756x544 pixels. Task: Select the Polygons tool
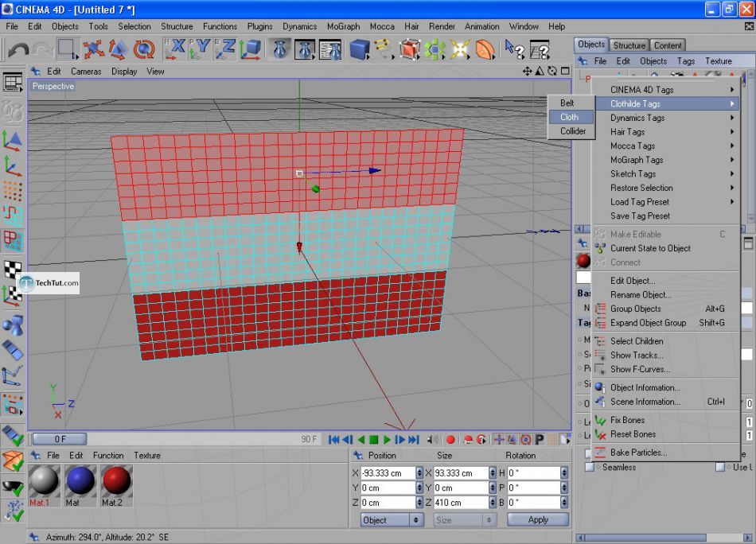coord(13,240)
